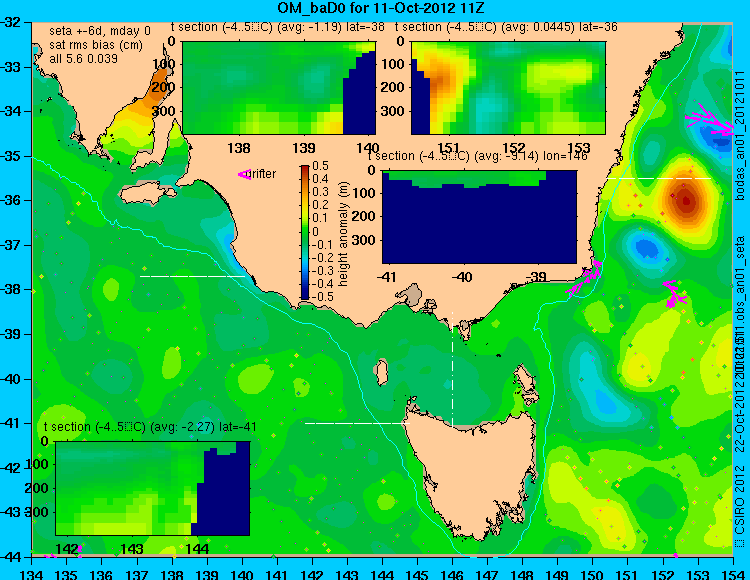Click the 146 longitude axis label
The image size is (750, 580).
452,574
